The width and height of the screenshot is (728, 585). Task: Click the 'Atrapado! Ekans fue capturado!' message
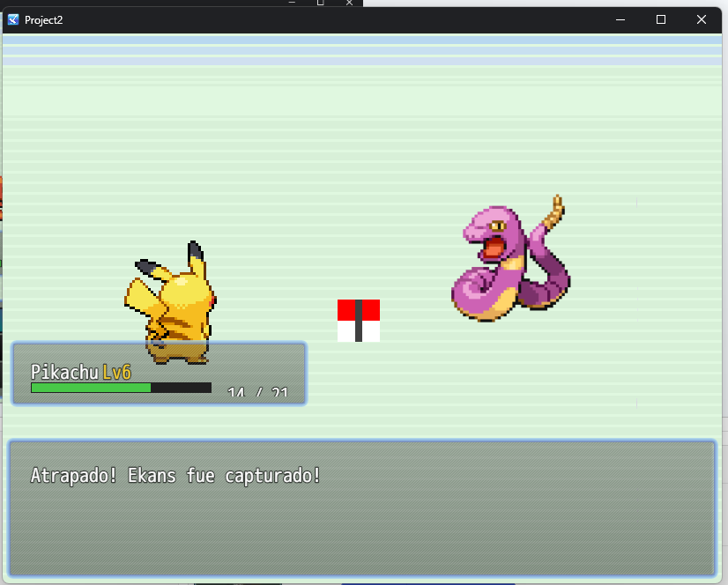coord(175,476)
